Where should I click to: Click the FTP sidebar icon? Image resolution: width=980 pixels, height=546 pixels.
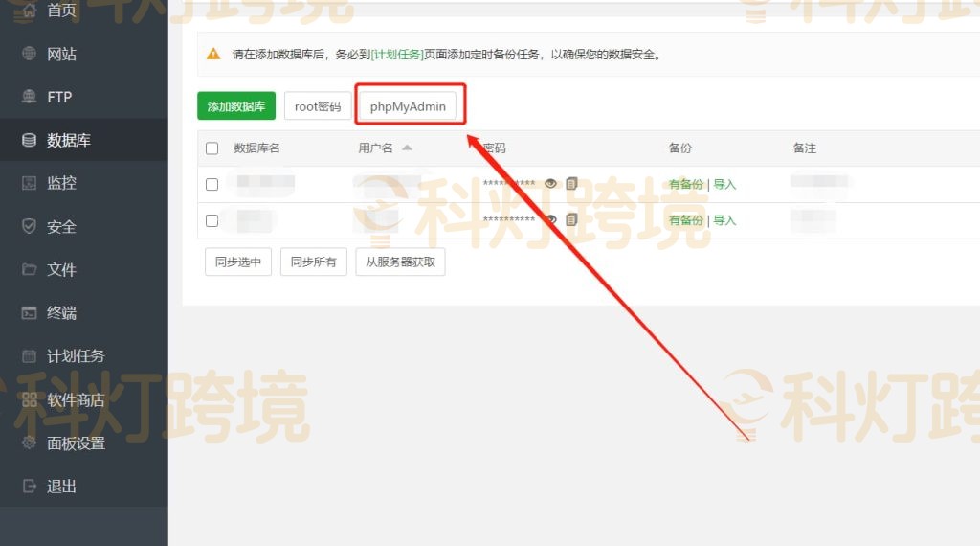[x=29, y=97]
